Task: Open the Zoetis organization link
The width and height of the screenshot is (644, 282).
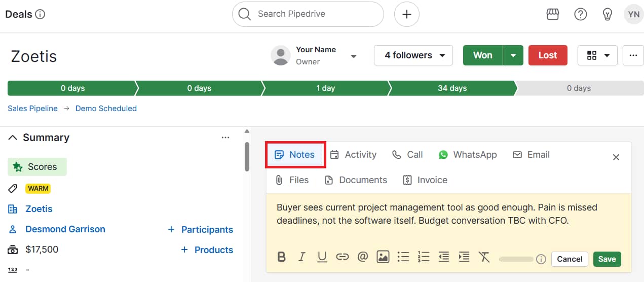Action: point(39,209)
